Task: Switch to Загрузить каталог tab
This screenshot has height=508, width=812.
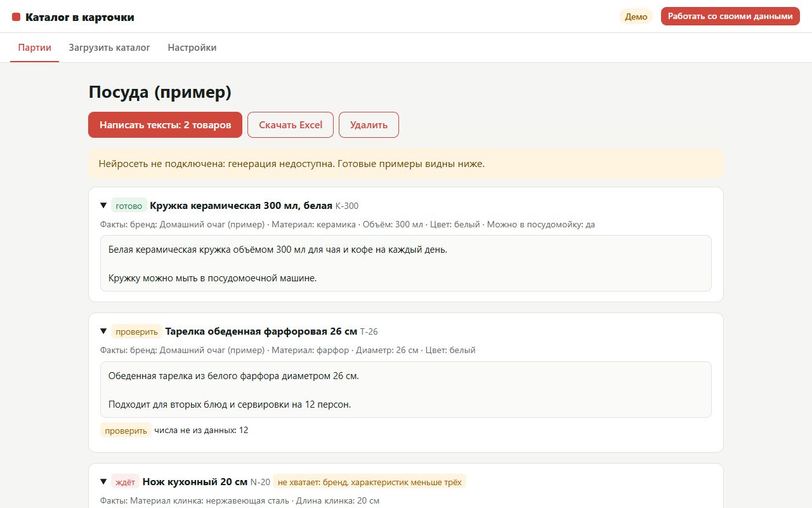Action: click(110, 48)
